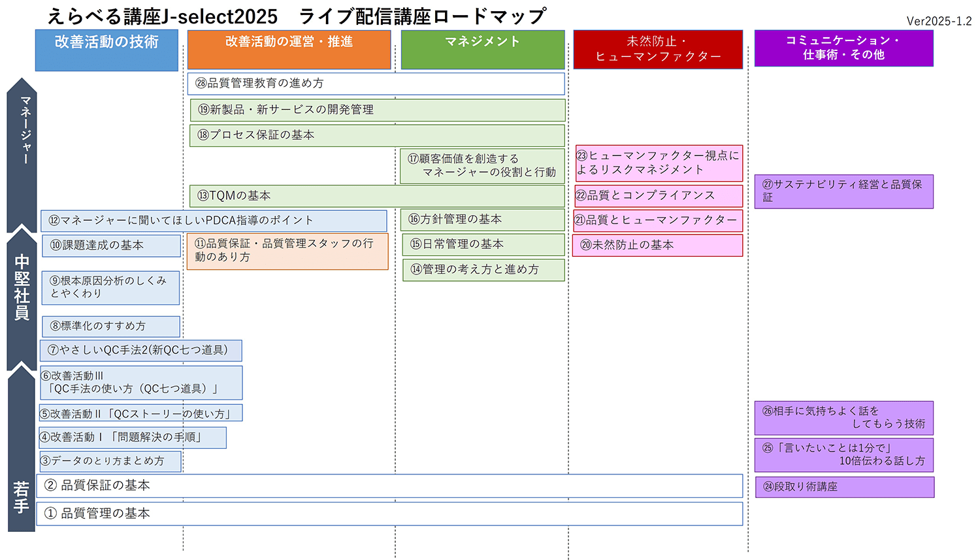Select the マネージャー level arrow

click(22, 155)
